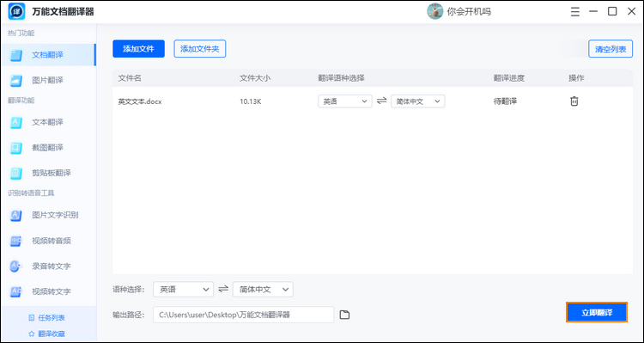Switch to 图片翻译 menu item
The image size is (644, 343).
(47, 80)
